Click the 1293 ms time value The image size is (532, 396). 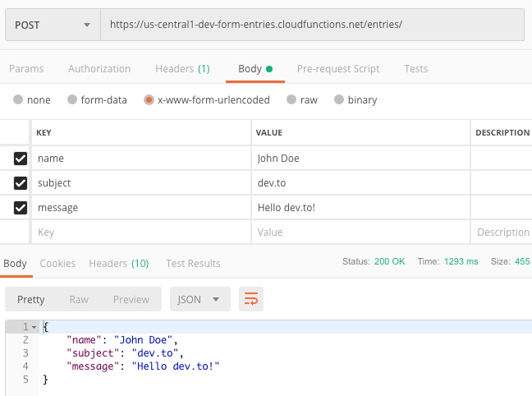click(x=461, y=261)
